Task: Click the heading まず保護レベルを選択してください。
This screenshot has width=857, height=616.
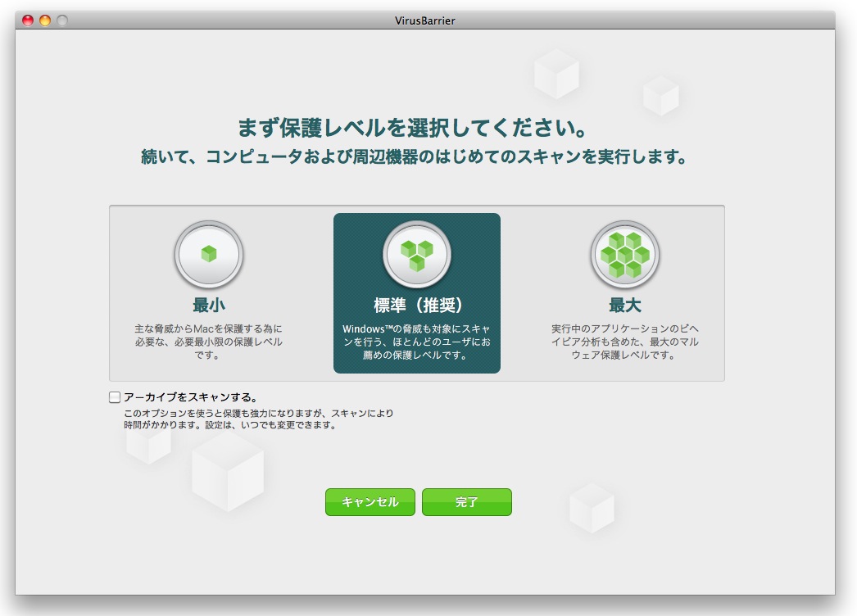Action: point(413,128)
